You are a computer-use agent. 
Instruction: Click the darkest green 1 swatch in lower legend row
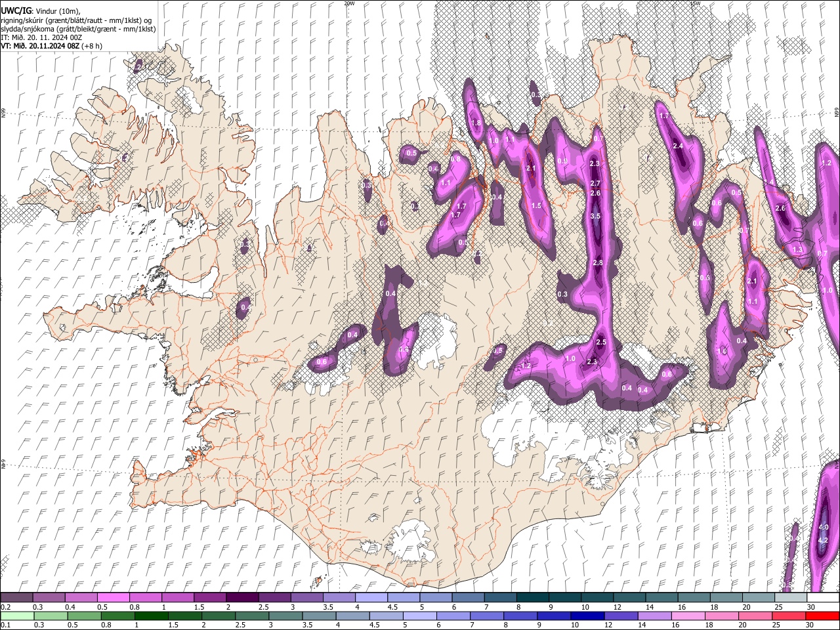tap(151, 616)
